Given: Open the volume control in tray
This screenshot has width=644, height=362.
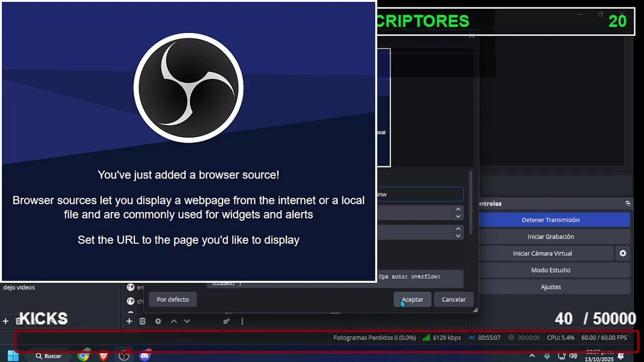Looking at the screenshot, I should [573, 356].
